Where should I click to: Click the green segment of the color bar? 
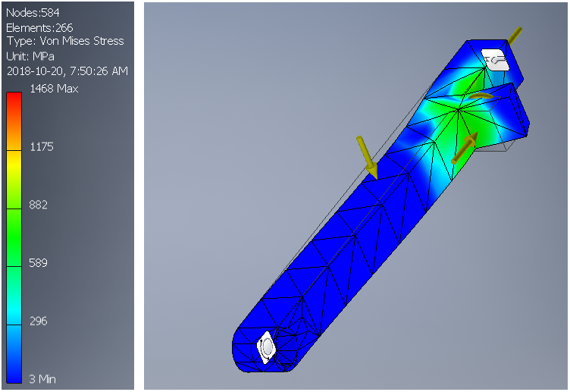[14, 237]
